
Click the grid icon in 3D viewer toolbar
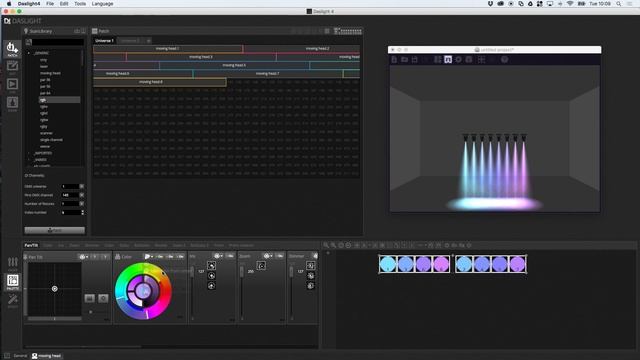481,60
